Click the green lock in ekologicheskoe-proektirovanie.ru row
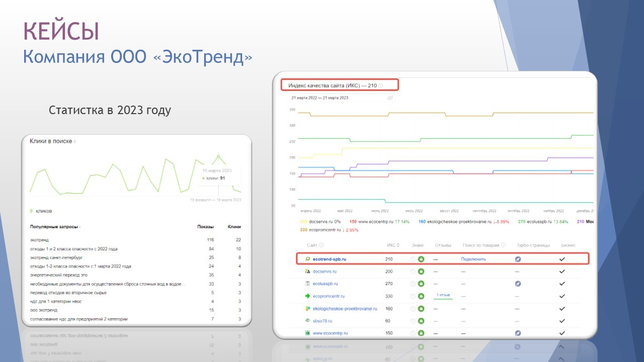This screenshot has width=644, height=362. [421, 309]
